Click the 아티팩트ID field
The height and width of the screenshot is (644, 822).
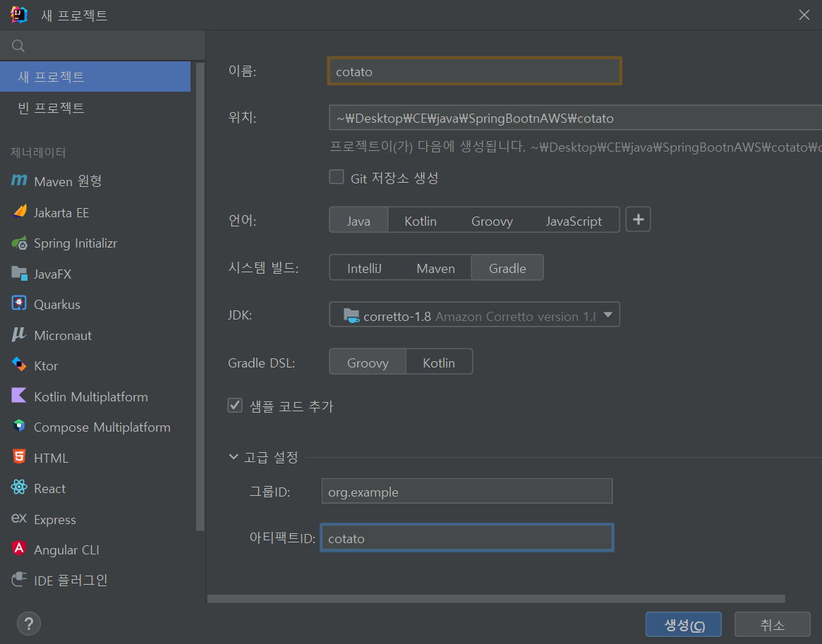pos(466,537)
